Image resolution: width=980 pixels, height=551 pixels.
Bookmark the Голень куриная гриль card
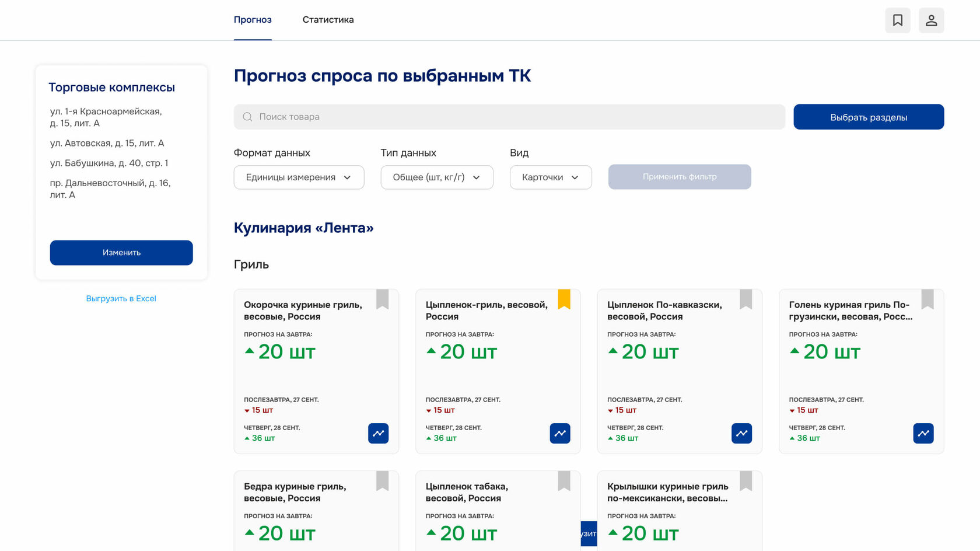click(927, 299)
